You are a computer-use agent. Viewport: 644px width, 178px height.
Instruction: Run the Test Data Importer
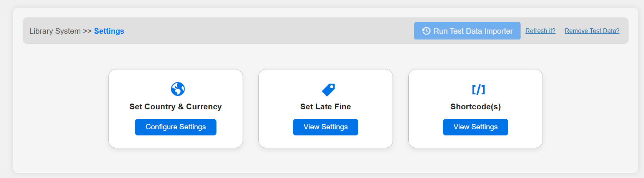[473, 31]
